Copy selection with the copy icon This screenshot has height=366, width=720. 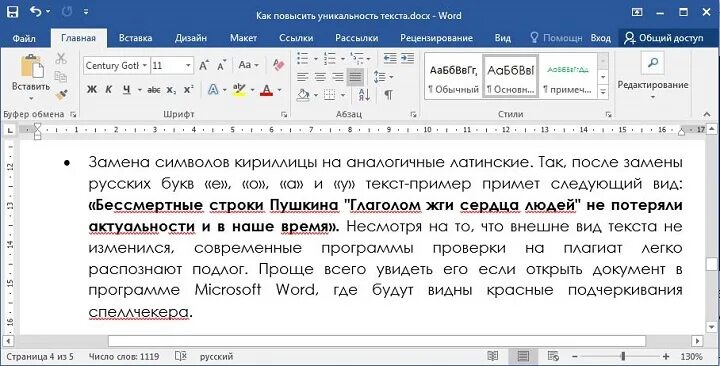[x=61, y=76]
